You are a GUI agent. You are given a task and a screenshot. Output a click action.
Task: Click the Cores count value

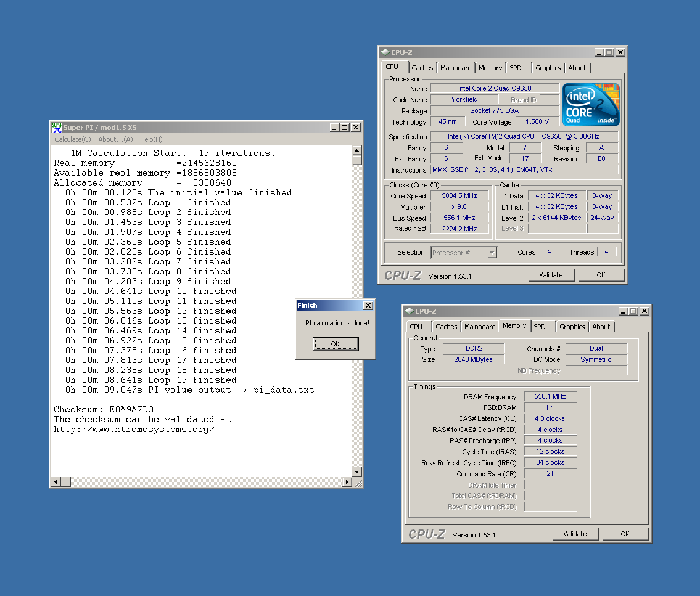pyautogui.click(x=549, y=252)
